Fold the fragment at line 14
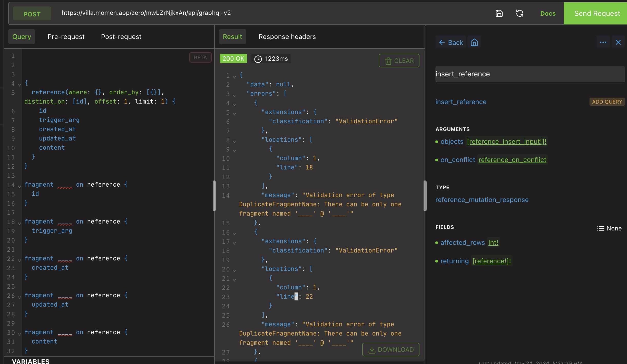 pyautogui.click(x=19, y=186)
